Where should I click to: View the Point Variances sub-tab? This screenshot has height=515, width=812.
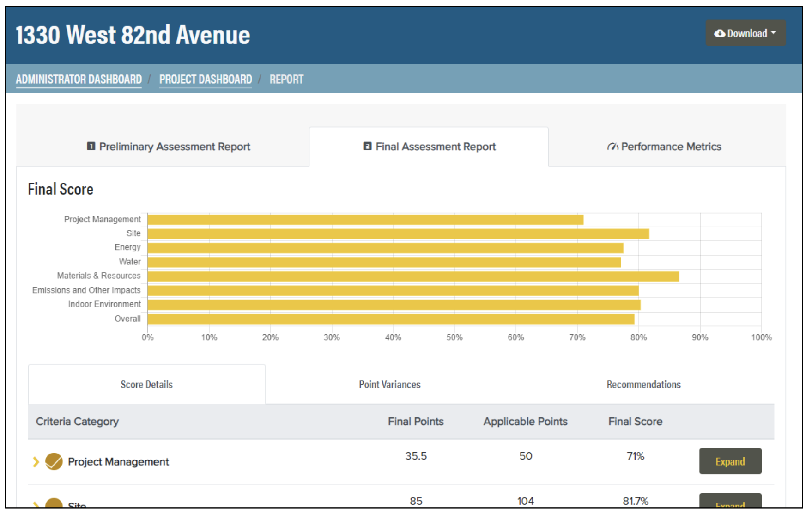389,385
